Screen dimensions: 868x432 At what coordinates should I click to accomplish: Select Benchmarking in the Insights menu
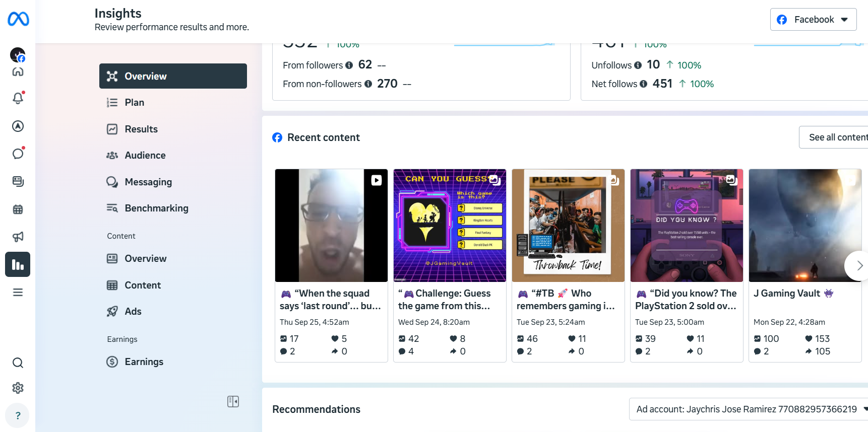156,208
